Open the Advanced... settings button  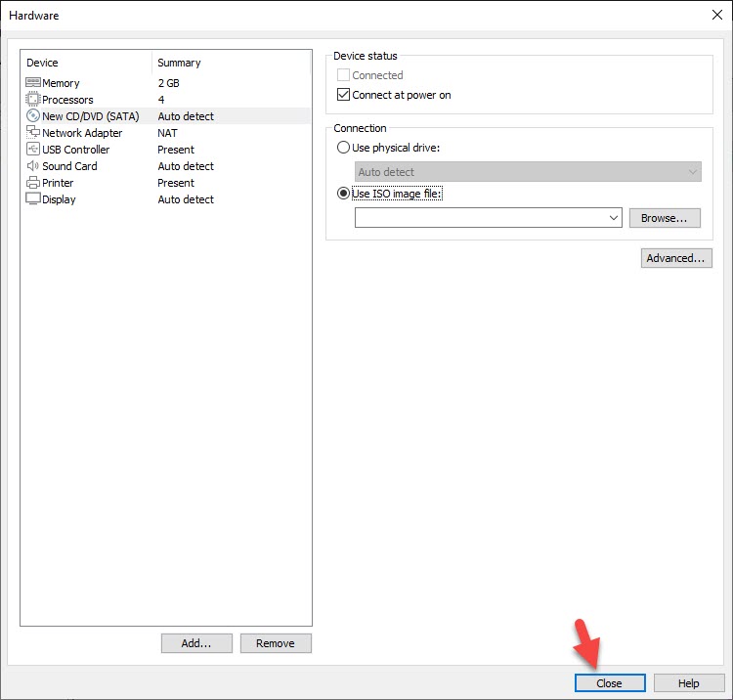676,258
